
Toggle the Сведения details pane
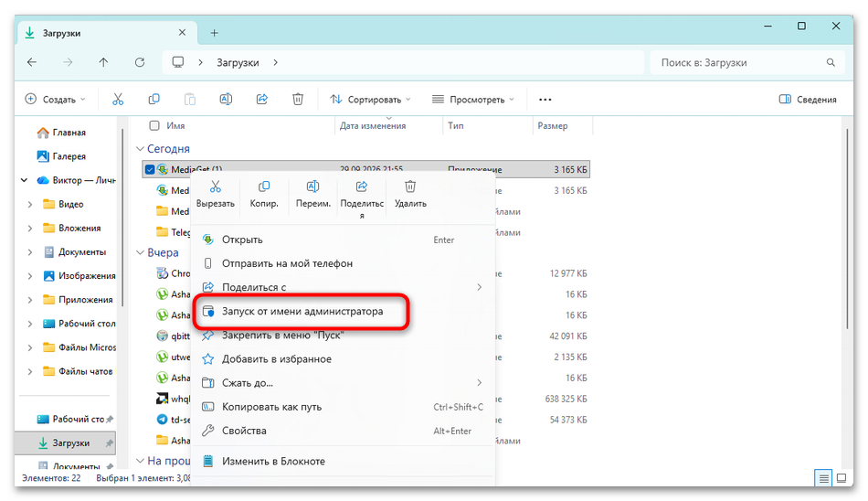808,100
